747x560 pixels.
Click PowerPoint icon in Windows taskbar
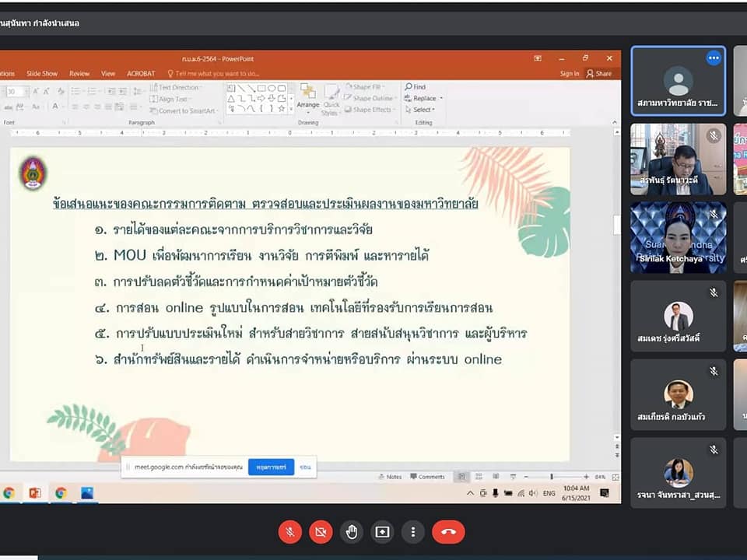point(34,492)
